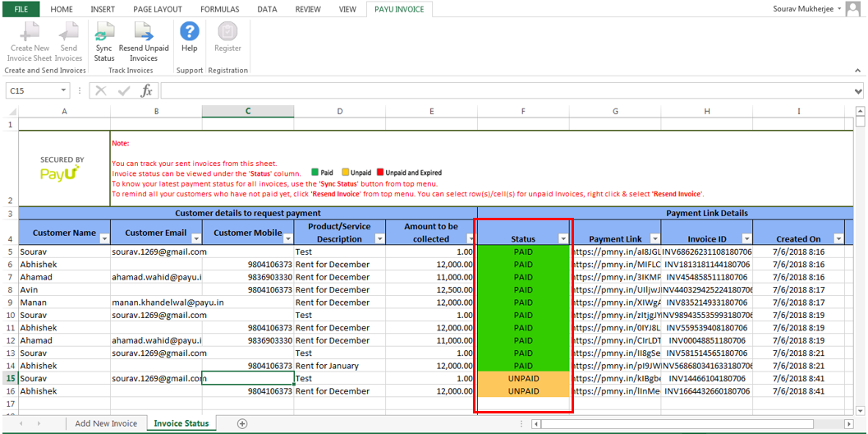This screenshot has height=434, width=868.
Task: Select the green PAID cell in row 5
Action: pyautogui.click(x=523, y=252)
